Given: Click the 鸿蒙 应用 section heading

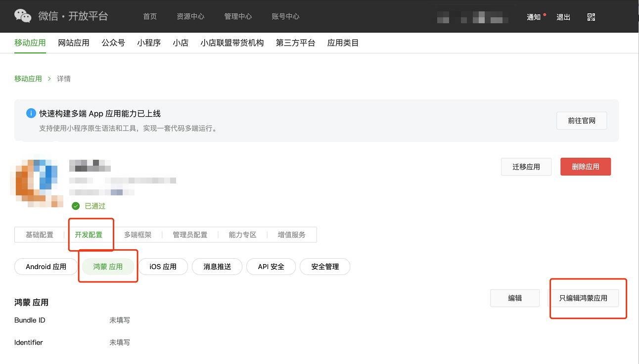Looking at the screenshot, I should tap(31, 302).
